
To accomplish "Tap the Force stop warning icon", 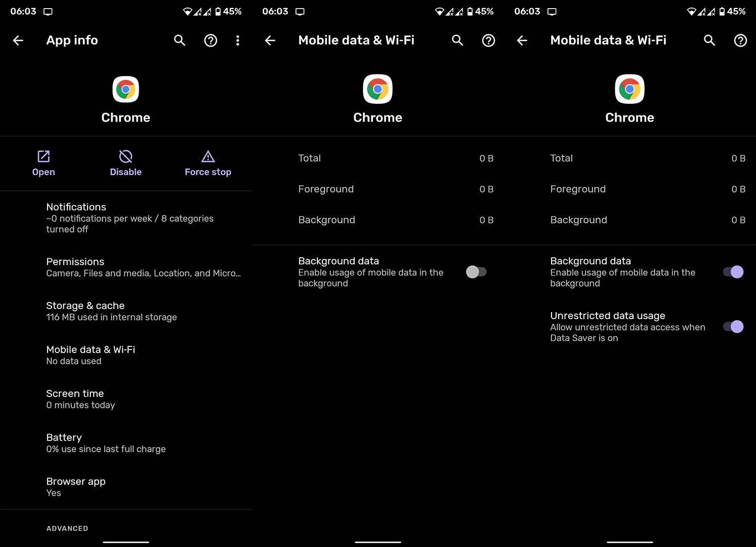I will point(208,156).
